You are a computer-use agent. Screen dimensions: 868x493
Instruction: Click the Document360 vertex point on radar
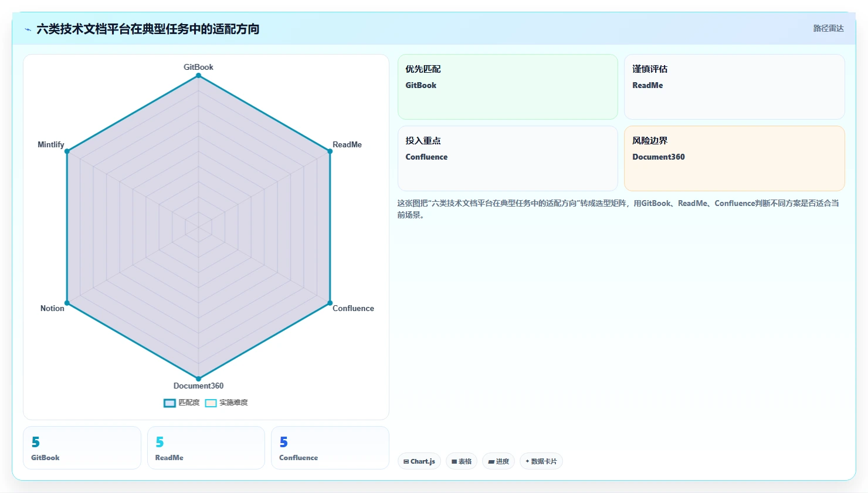[x=198, y=379]
